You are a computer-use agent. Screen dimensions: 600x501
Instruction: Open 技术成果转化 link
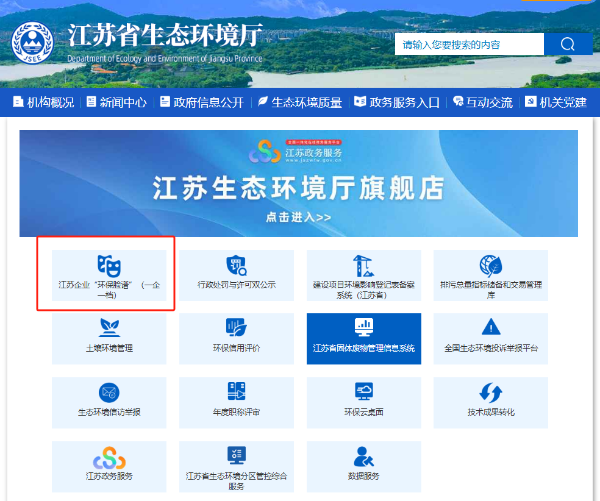pyautogui.click(x=491, y=403)
